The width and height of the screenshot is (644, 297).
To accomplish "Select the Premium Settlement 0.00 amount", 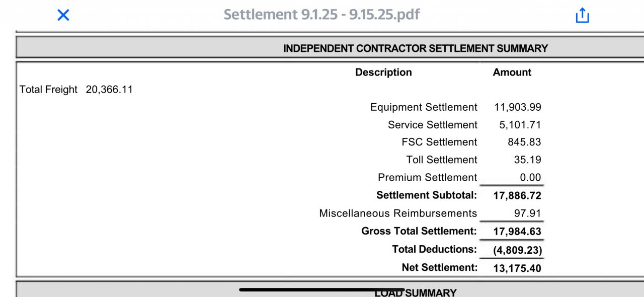I will [x=530, y=178].
